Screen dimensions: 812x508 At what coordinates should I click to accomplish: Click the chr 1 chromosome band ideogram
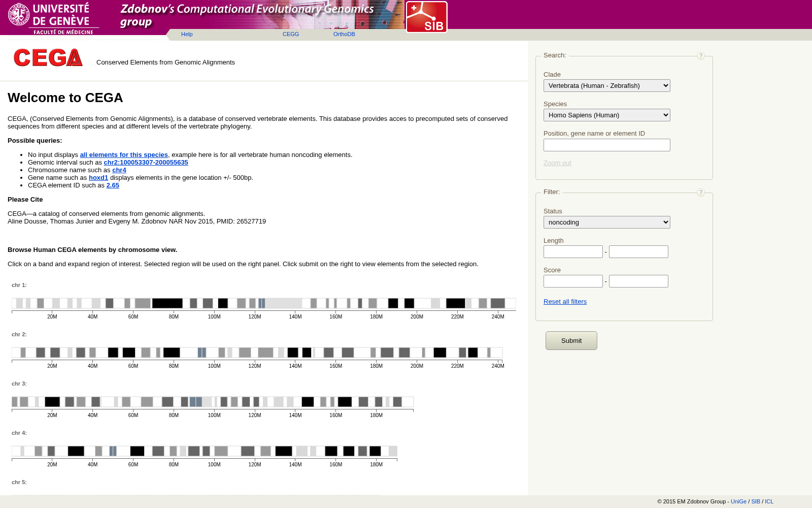click(x=264, y=303)
